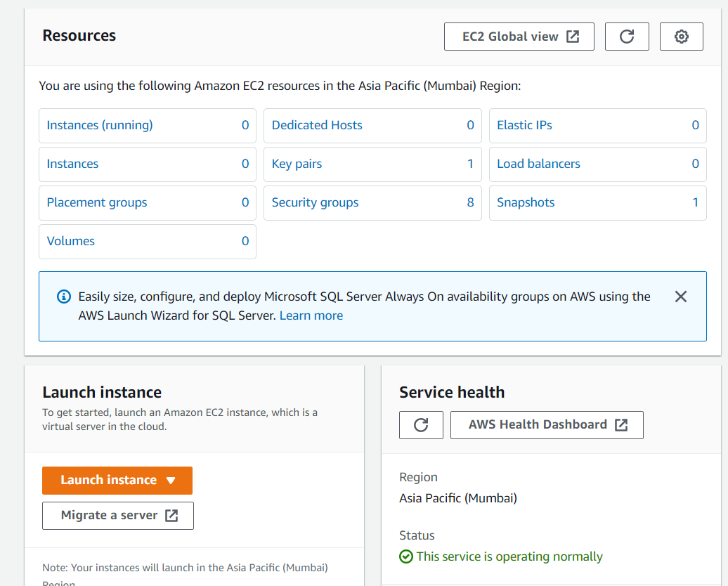Screen dimensions: 728x586
Task: Click the Placement groups count 0
Action: (x=245, y=202)
